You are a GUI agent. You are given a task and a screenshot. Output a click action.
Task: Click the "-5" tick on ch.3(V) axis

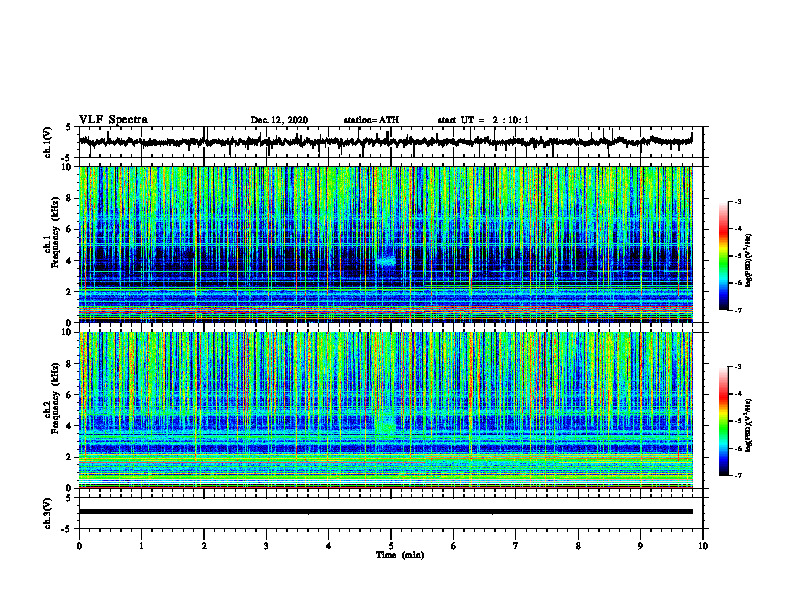coord(67,529)
